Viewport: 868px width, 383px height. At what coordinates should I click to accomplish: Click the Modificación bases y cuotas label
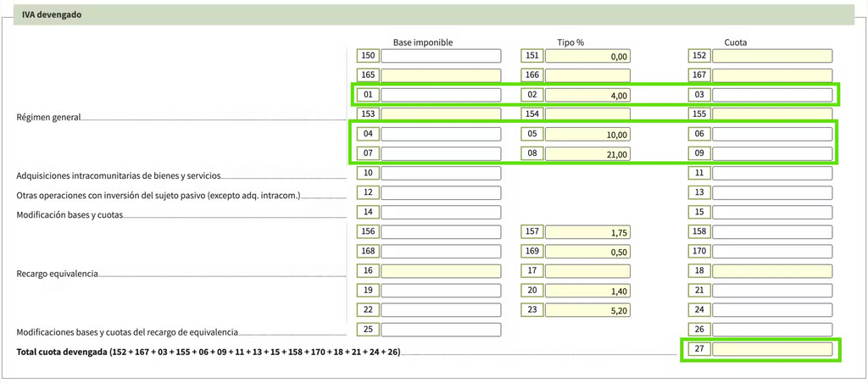pyautogui.click(x=70, y=214)
